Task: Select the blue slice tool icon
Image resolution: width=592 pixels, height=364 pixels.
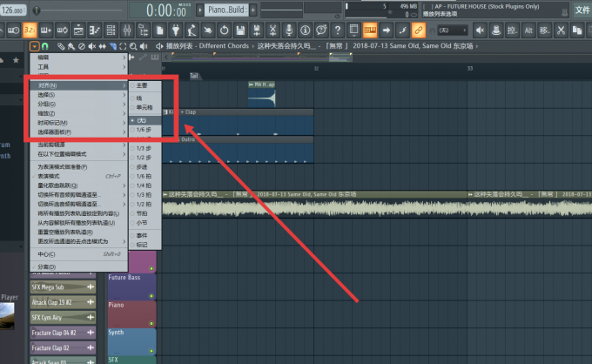Action: click(112, 46)
